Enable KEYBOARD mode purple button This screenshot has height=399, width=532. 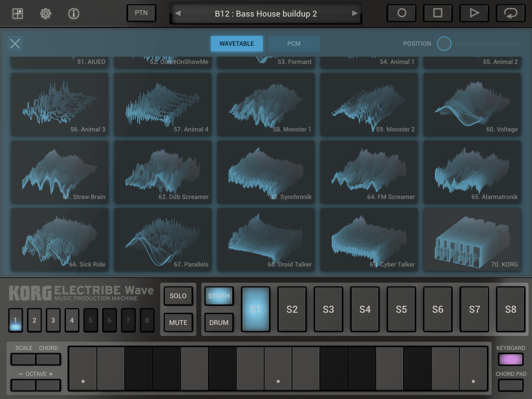point(511,359)
